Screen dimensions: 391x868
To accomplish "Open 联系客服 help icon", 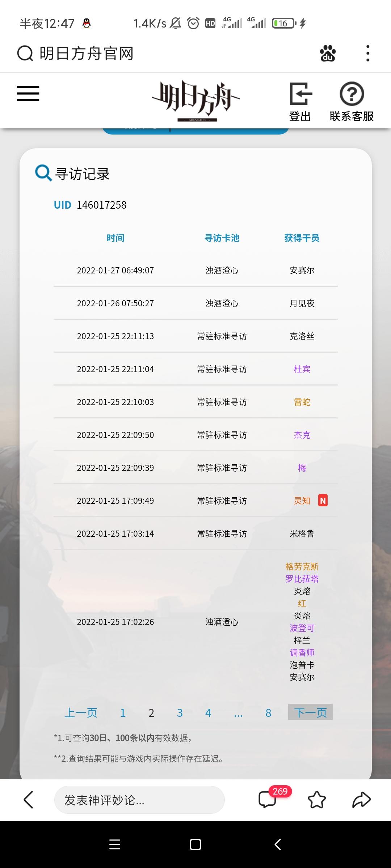I will pyautogui.click(x=352, y=94).
